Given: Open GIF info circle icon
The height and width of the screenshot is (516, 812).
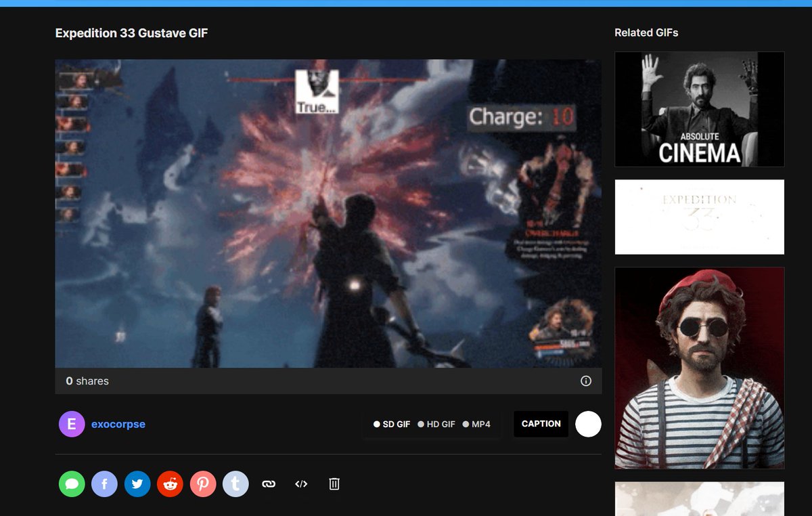Looking at the screenshot, I should pyautogui.click(x=586, y=381).
